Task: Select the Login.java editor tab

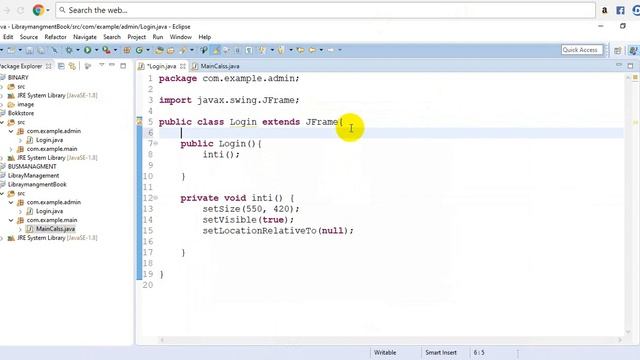Action: pos(162,66)
